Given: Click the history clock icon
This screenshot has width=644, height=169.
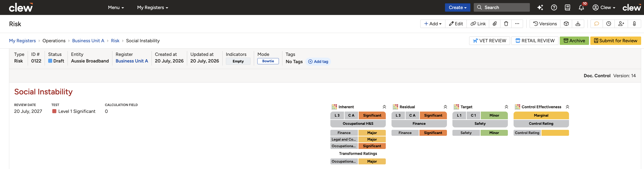Looking at the screenshot, I should click(x=609, y=24).
